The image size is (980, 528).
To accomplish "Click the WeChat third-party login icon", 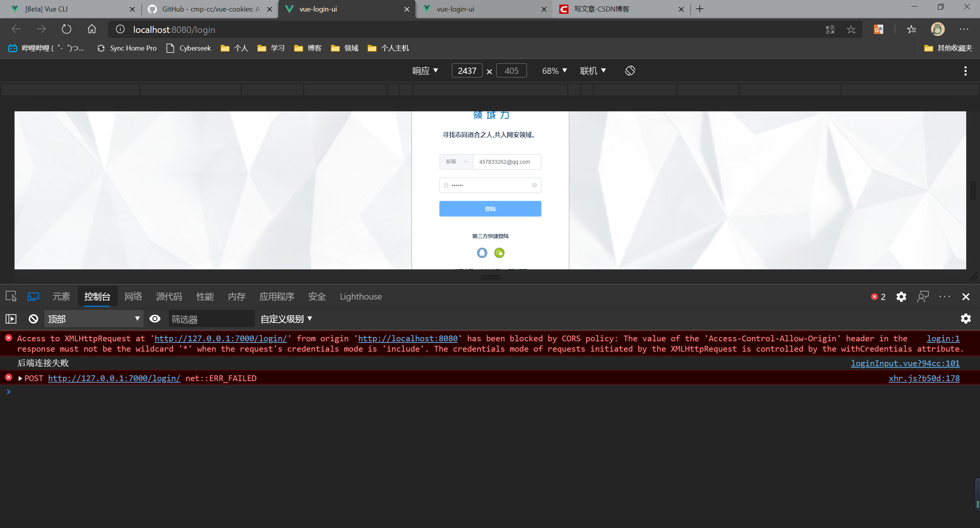I will pyautogui.click(x=499, y=253).
